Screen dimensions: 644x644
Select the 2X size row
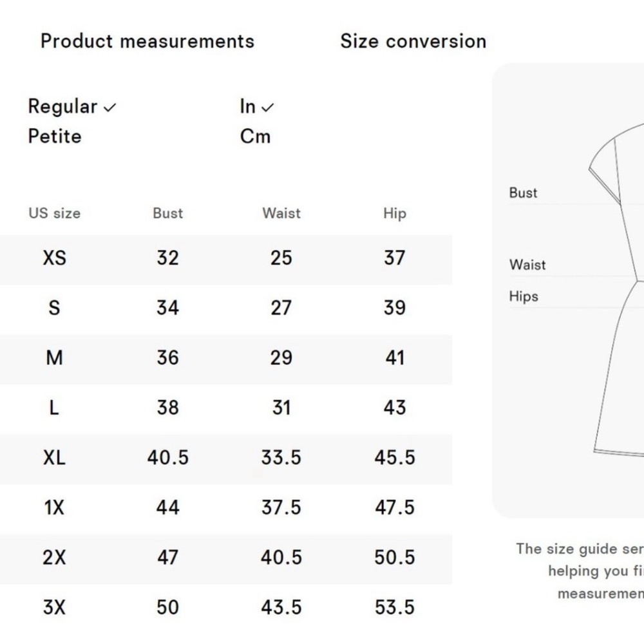point(54,558)
